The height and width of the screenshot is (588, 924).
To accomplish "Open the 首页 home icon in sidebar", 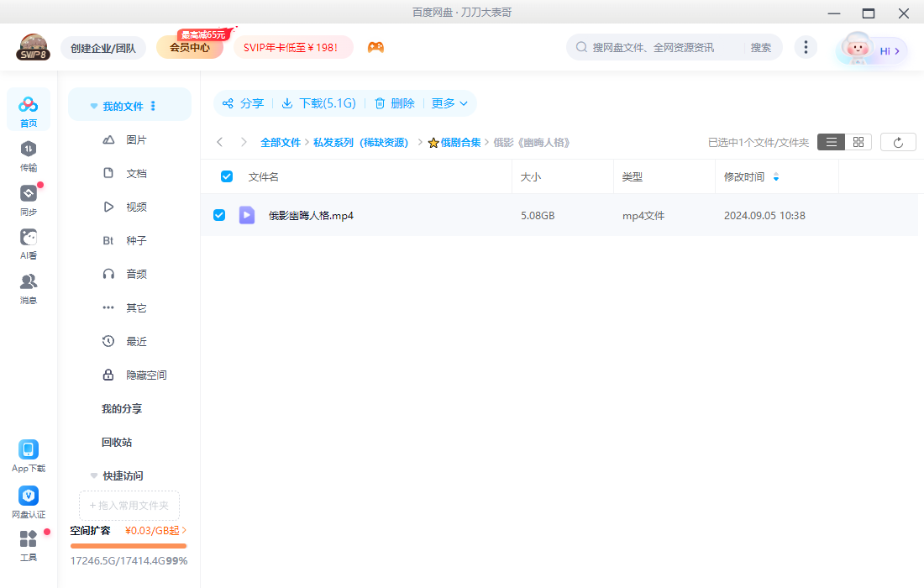I will click(x=28, y=109).
